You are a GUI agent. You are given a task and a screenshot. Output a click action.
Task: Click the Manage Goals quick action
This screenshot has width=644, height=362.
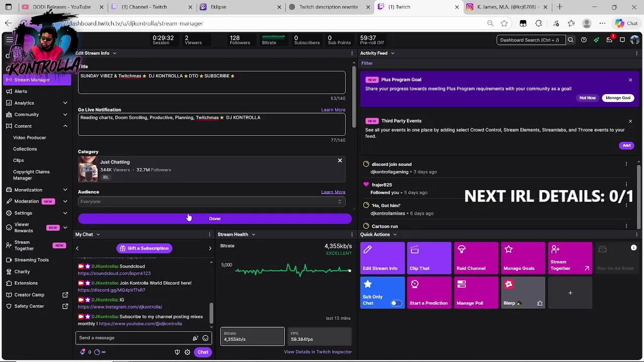pos(523,258)
